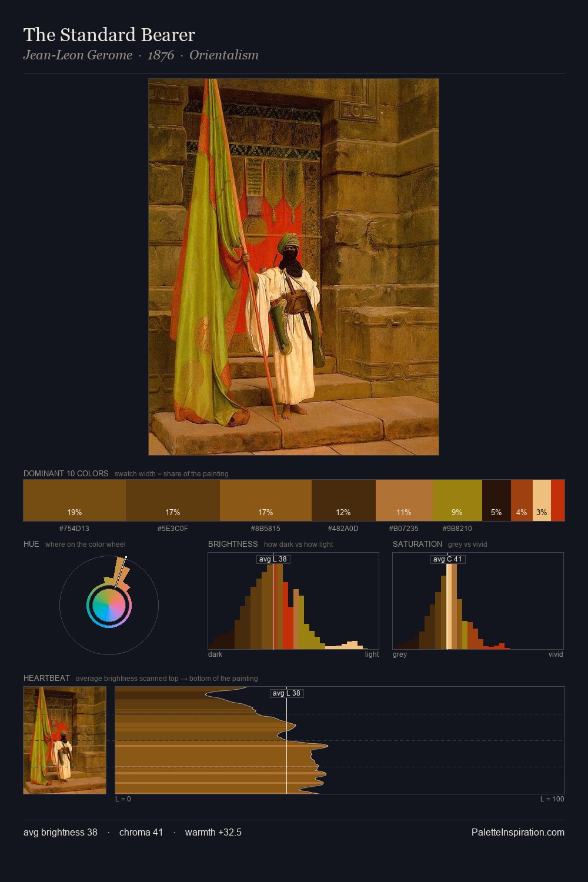Click 'chroma 41' in footer
Image resolution: width=588 pixels, height=882 pixels.
point(141,832)
